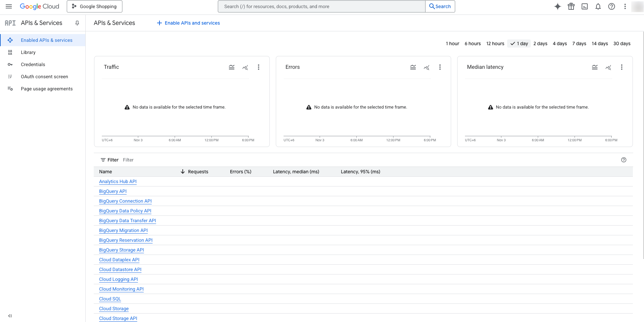Open the notifications bell
Image resolution: width=644 pixels, height=322 pixels.
click(x=598, y=6)
